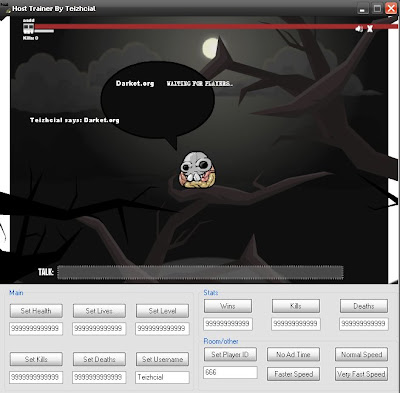This screenshot has height=393, width=400.
Task: Click the No Ad Time button
Action: 293,354
